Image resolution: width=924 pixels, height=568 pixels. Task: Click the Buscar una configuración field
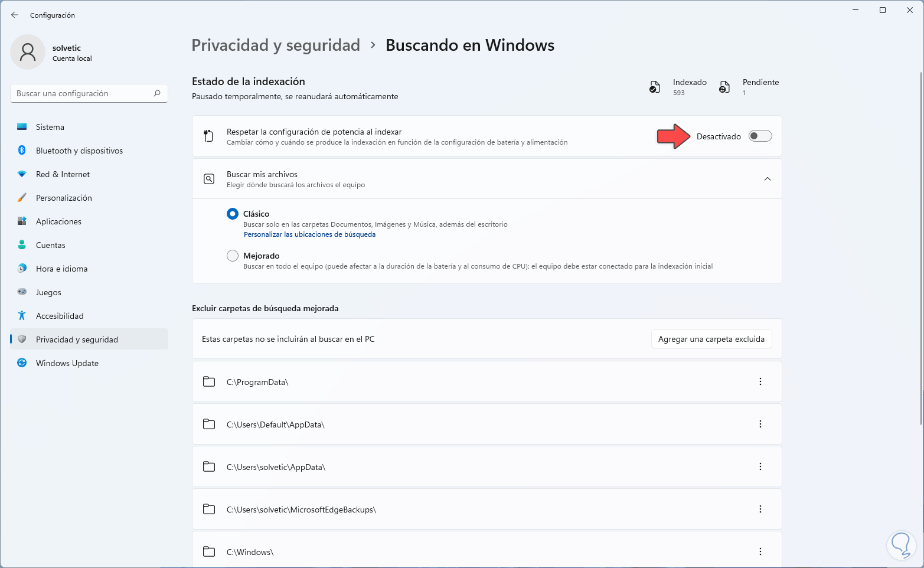point(83,93)
